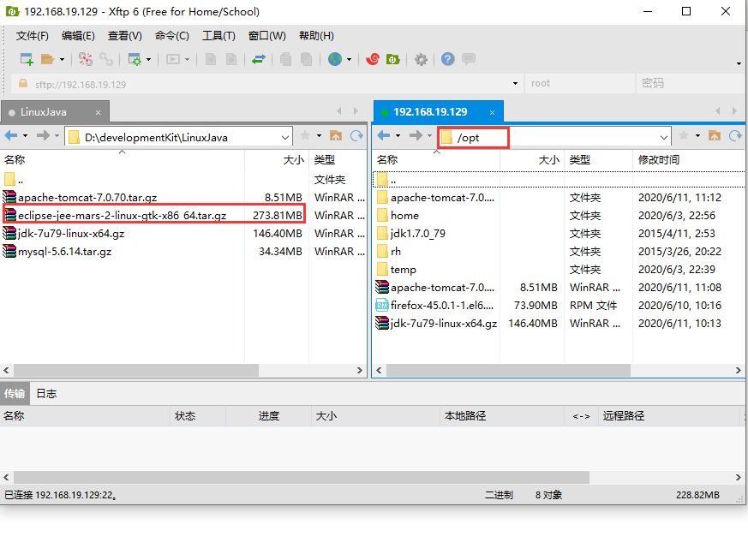Open local bookmark star dropdown arrow
748x560 pixels.
(319, 136)
